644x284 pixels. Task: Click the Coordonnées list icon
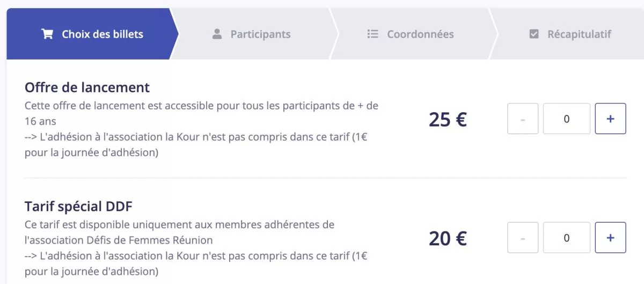(372, 34)
